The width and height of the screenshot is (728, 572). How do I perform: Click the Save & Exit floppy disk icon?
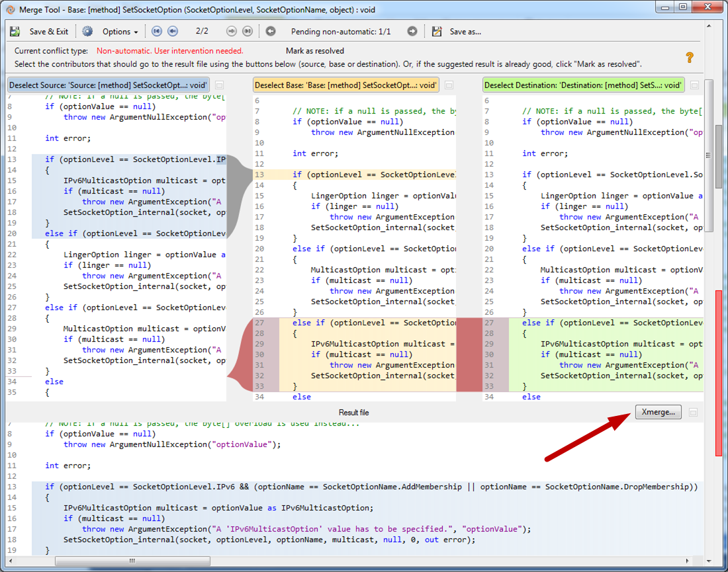15,32
